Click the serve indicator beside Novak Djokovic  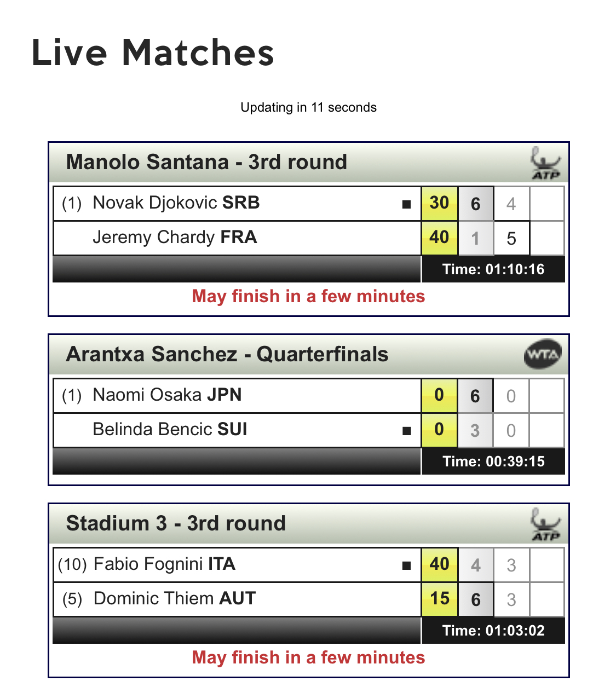pyautogui.click(x=406, y=204)
